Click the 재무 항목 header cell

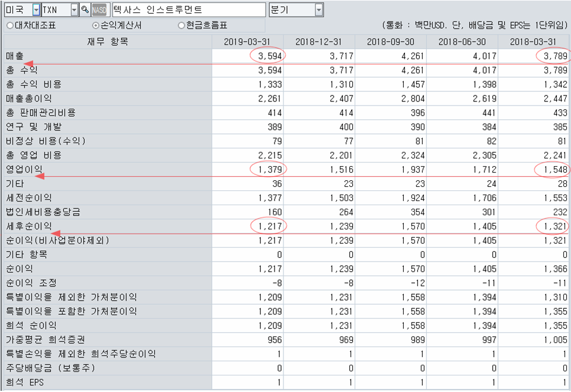tap(107, 40)
